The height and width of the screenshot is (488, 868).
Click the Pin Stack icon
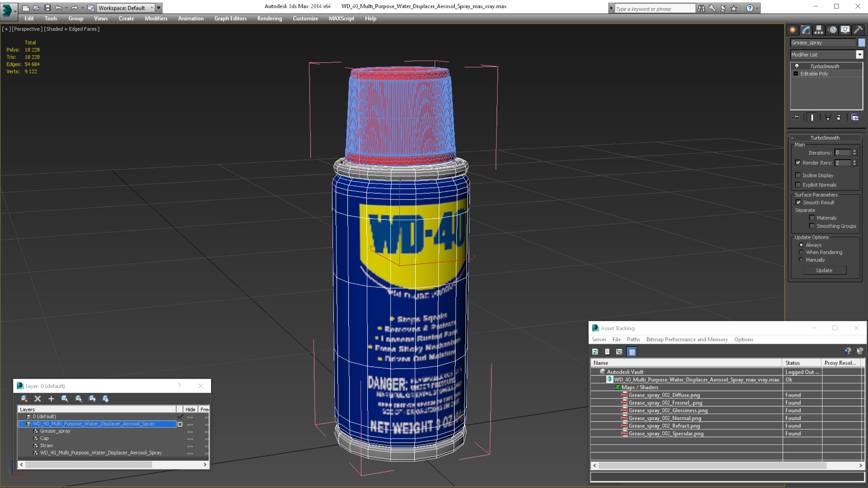tap(796, 117)
